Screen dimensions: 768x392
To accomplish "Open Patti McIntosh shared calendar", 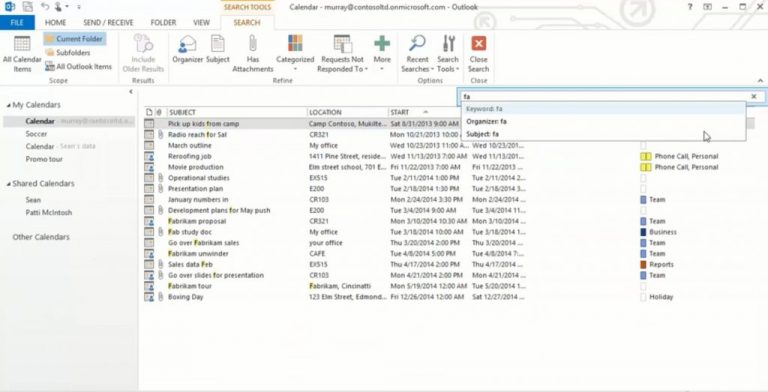I will (x=49, y=213).
